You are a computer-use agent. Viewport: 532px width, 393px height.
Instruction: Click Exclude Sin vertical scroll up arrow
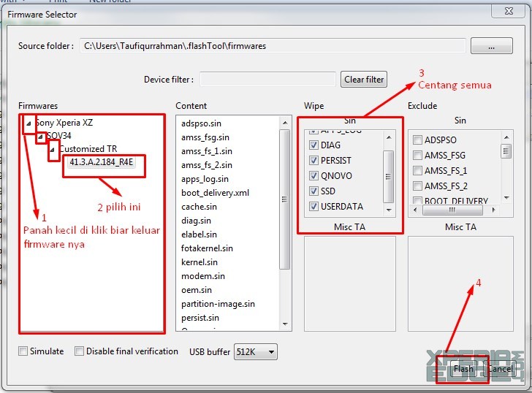tap(506, 137)
